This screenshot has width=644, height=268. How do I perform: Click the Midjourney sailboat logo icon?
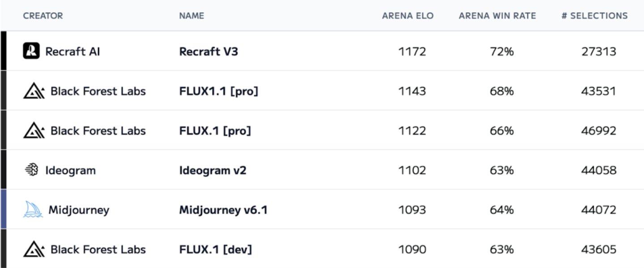tap(33, 210)
